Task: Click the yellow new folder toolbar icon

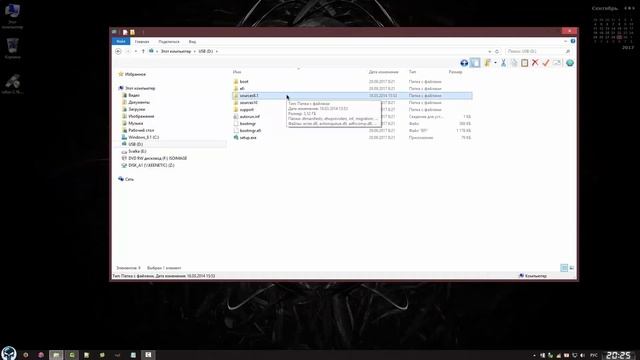Action: point(487,63)
